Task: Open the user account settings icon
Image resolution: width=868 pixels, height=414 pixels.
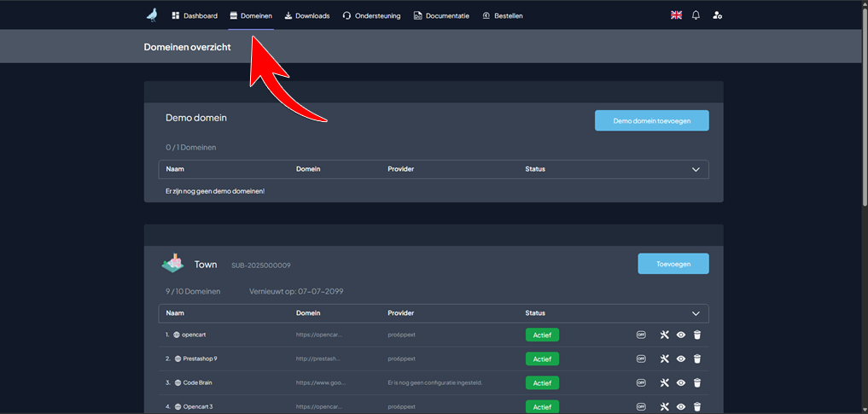Action: [717, 15]
